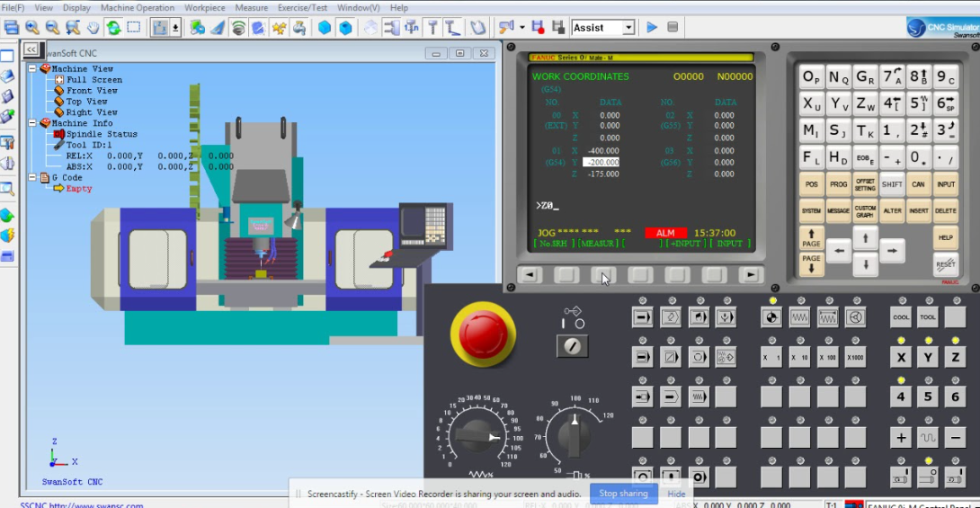Click the INPUT key on keypad
The height and width of the screenshot is (508, 980).
(946, 184)
